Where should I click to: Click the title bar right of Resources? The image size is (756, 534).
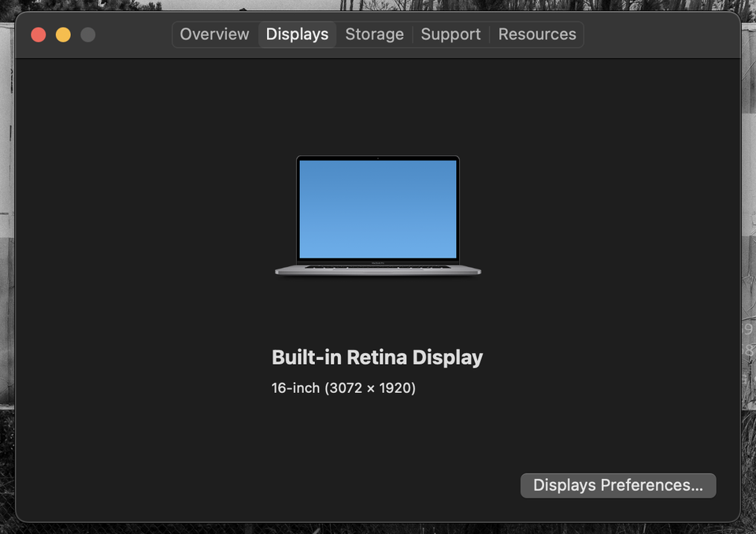661,35
